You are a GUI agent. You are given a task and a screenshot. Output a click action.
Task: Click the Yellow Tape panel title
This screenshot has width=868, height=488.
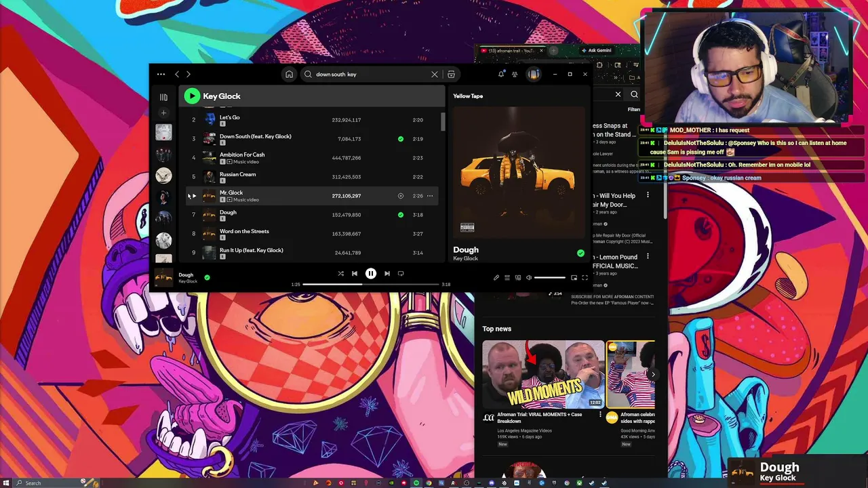pos(468,96)
